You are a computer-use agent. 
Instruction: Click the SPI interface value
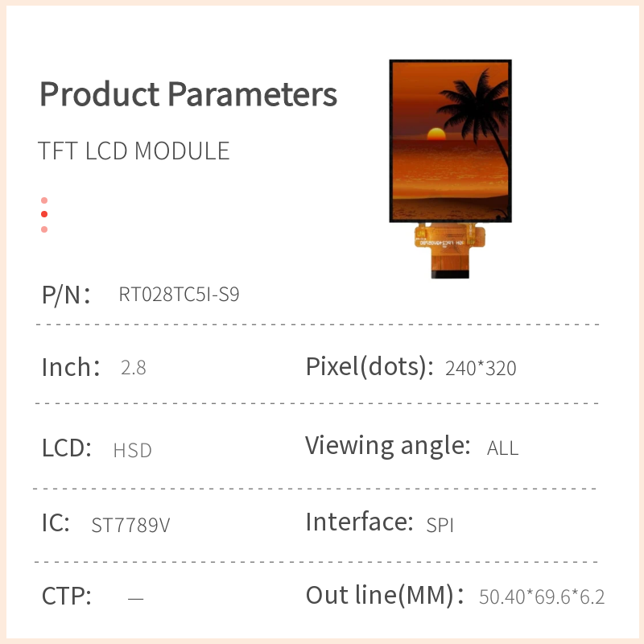click(440, 526)
